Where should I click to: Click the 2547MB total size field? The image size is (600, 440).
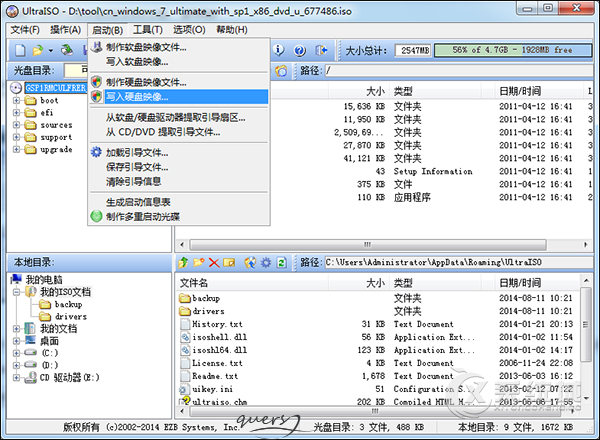[413, 51]
